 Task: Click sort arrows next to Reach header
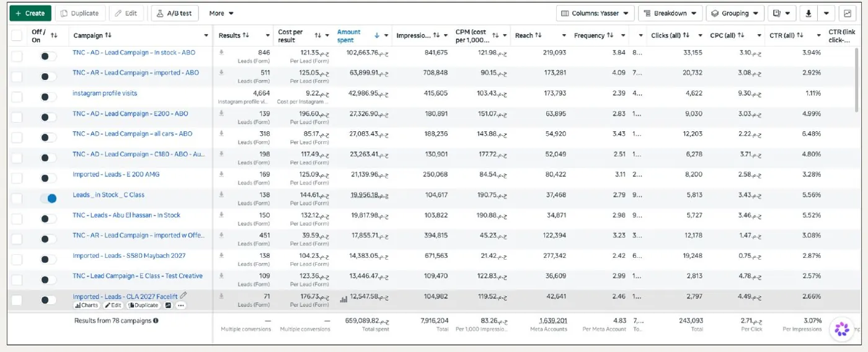point(538,35)
